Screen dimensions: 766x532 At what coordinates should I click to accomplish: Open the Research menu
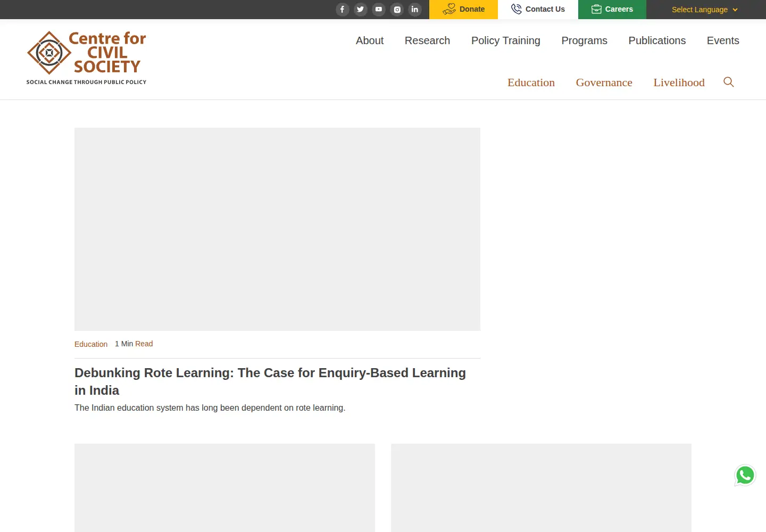pos(427,40)
